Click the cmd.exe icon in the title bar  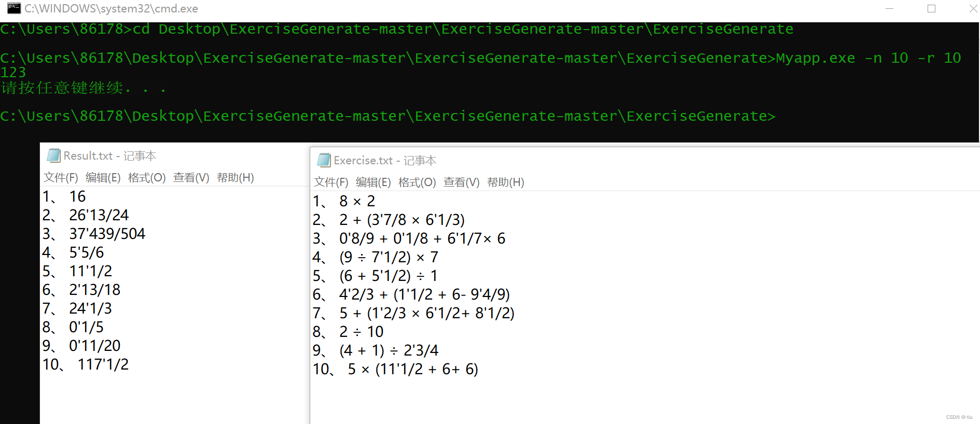pos(14,8)
